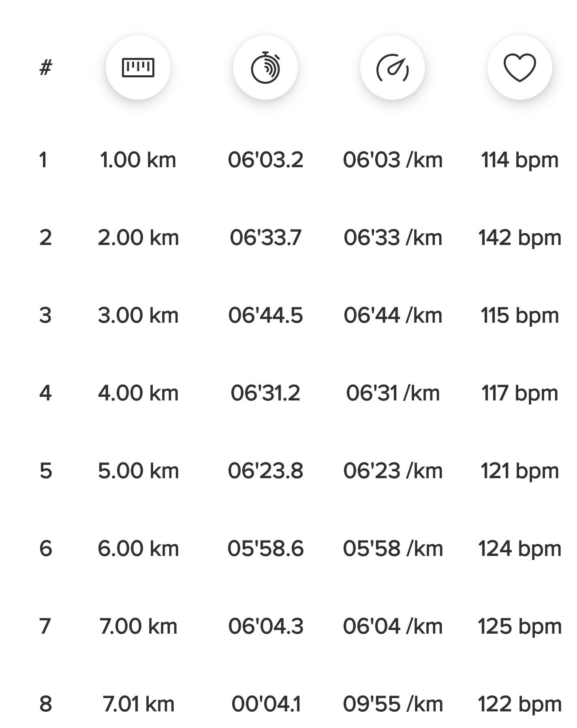Tap the # lap number header
This screenshot has height=728, width=577.
46,68
